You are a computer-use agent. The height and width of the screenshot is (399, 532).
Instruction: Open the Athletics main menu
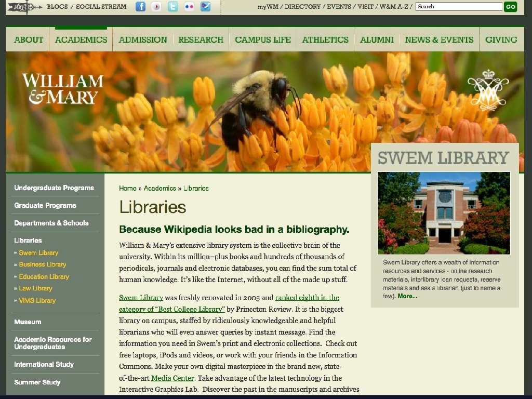(x=325, y=39)
